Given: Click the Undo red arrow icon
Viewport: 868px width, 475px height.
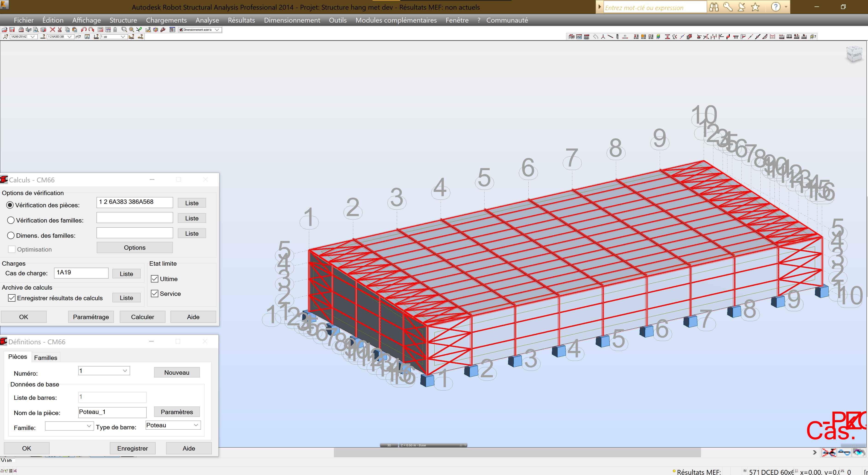Looking at the screenshot, I should 84,30.
